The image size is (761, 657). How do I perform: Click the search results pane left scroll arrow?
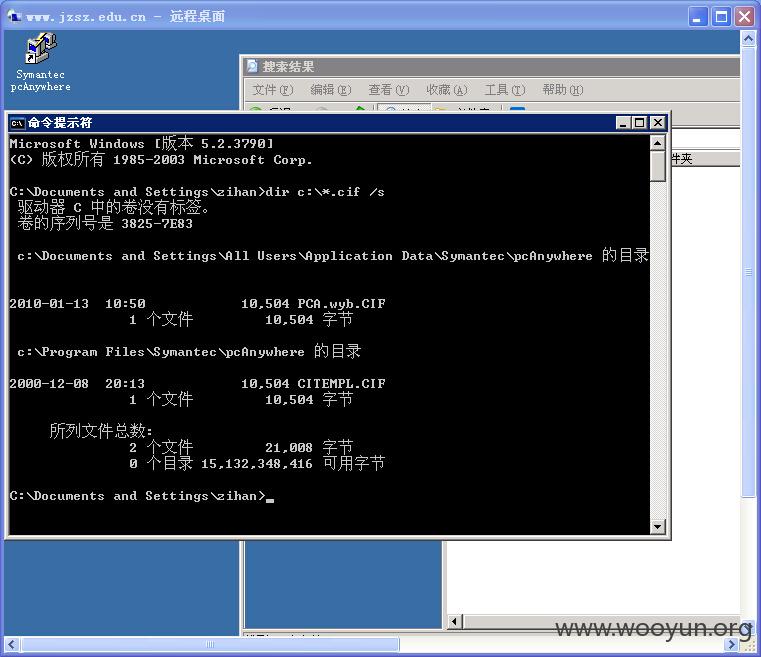tap(454, 621)
